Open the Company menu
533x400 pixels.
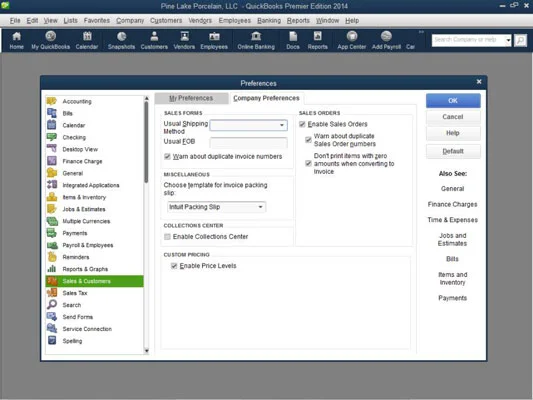(130, 20)
